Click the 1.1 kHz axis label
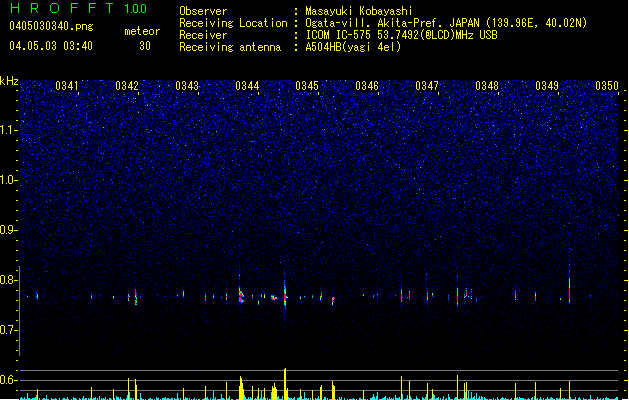Viewport: 629px width, 400px height. tap(9, 130)
